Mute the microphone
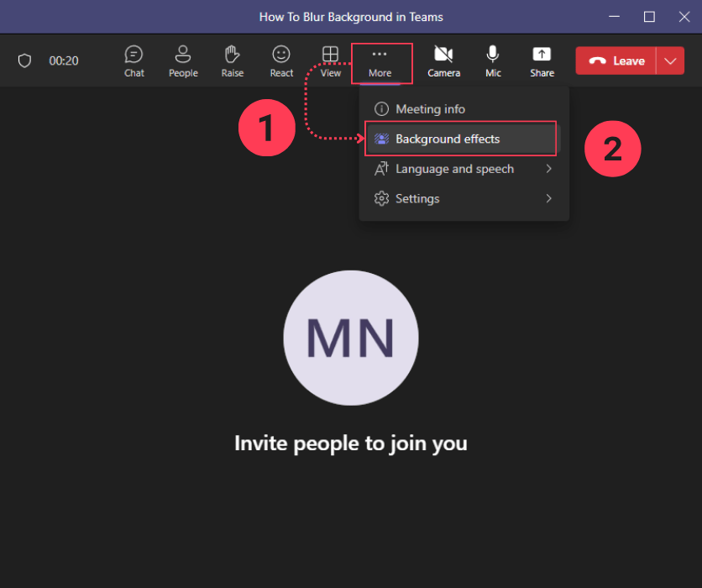702x588 pixels. tap(492, 60)
